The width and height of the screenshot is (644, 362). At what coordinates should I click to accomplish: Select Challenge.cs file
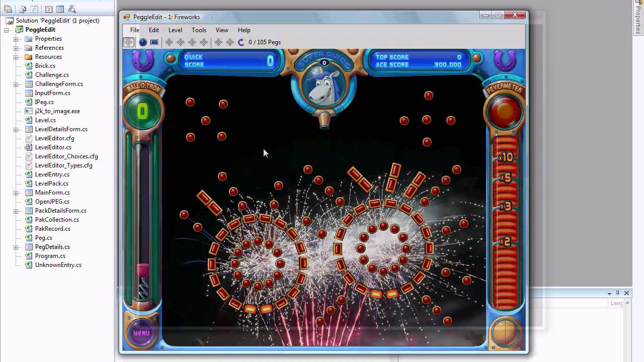[x=52, y=75]
